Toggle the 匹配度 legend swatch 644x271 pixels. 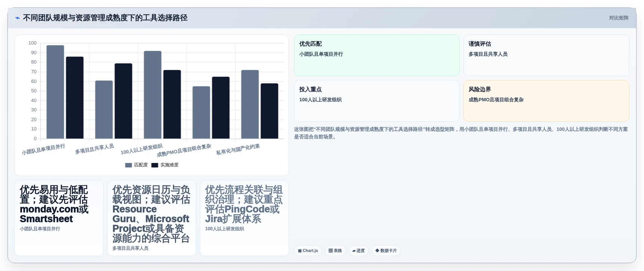click(x=129, y=165)
